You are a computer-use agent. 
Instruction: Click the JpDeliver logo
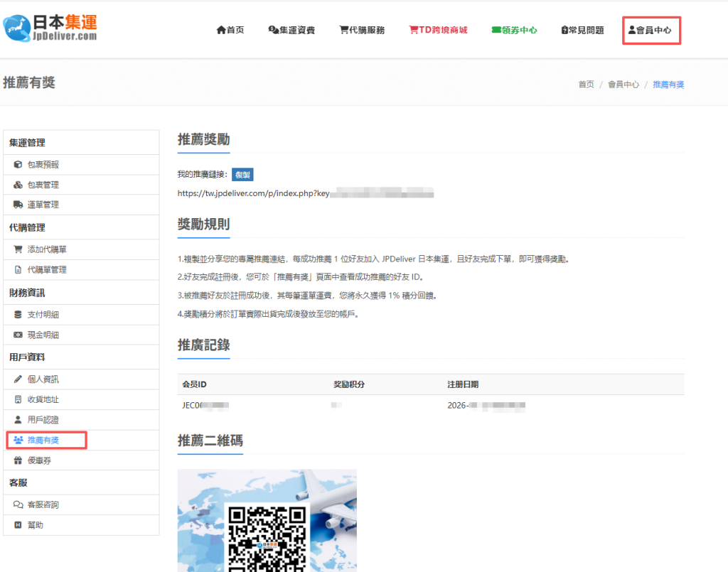50,27
